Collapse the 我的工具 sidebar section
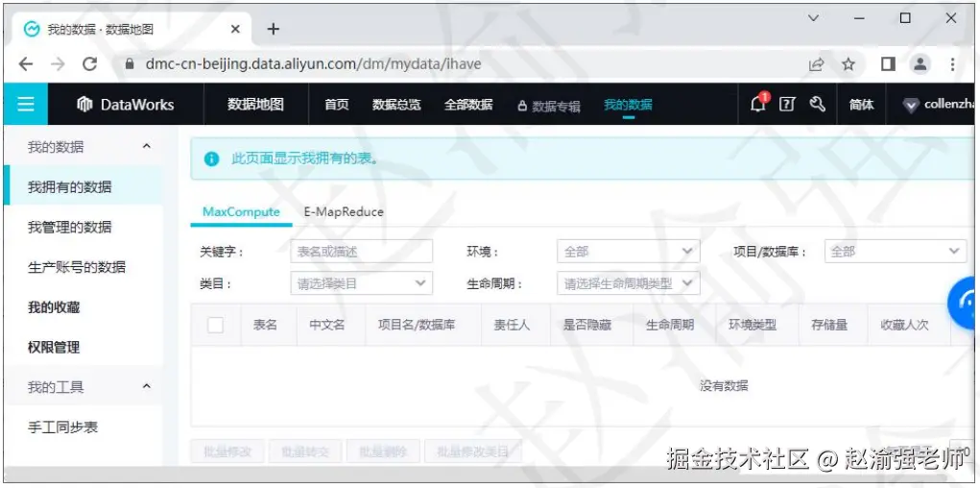Image resolution: width=980 pixels, height=488 pixels. click(x=147, y=386)
